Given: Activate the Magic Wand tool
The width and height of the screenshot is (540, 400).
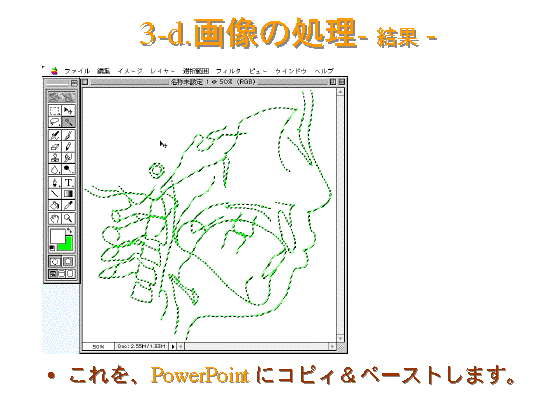Looking at the screenshot, I should coord(68,122).
